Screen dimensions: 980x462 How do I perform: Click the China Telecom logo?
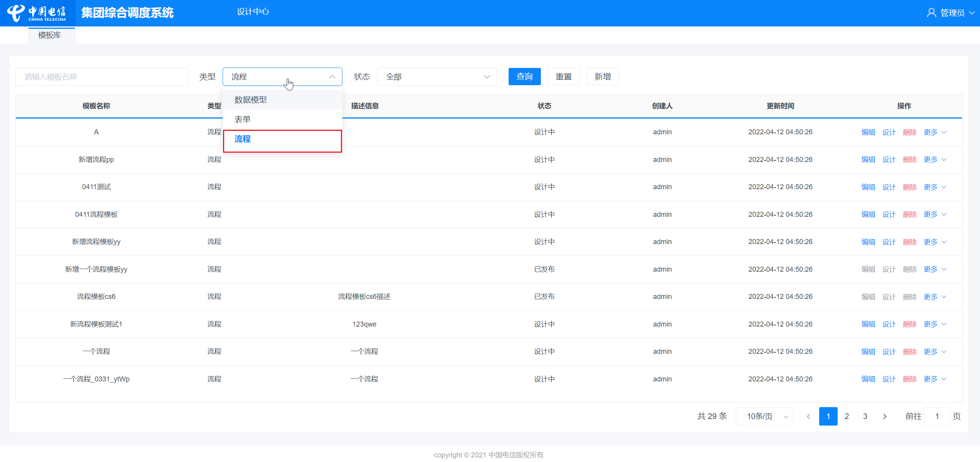[x=37, y=13]
